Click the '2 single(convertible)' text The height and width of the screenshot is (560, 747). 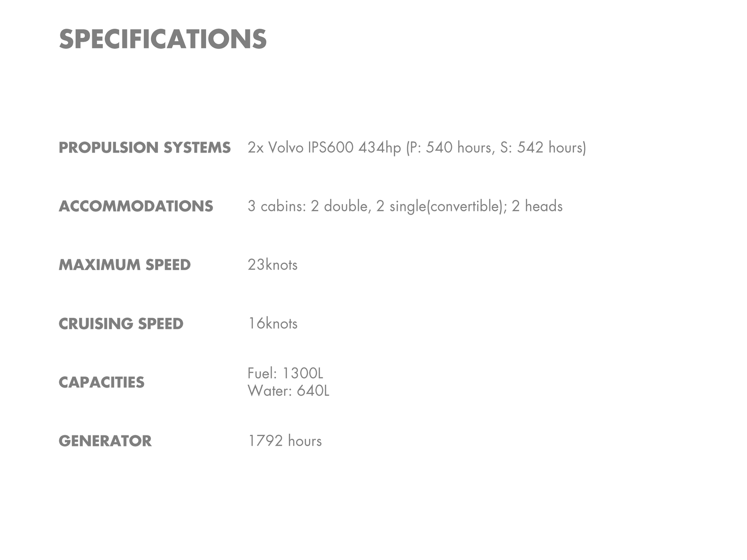pyautogui.click(x=440, y=206)
